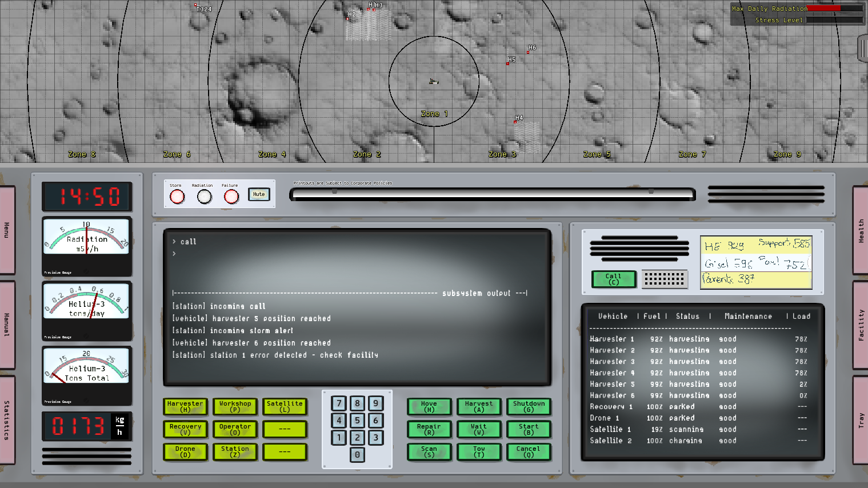Issue the Wait (W) command
The width and height of the screenshot is (868, 488).
click(479, 429)
